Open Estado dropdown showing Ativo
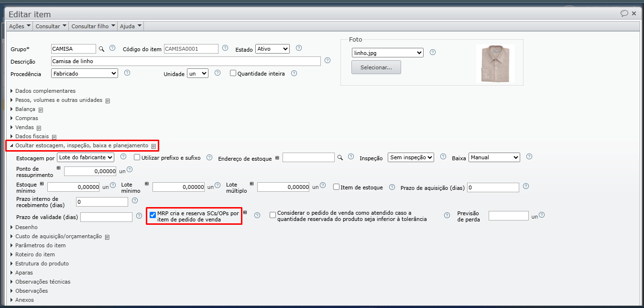Screen dimensions: 644x308 273,49
